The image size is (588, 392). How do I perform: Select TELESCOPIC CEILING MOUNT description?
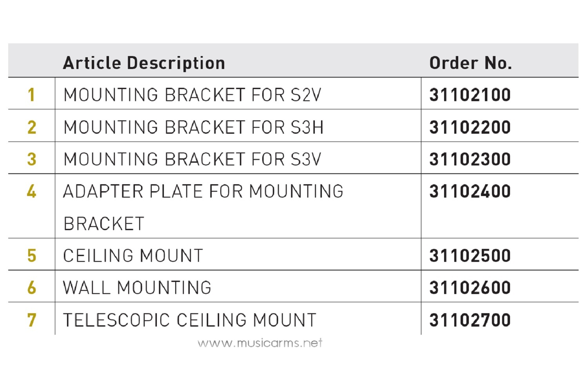tap(189, 320)
